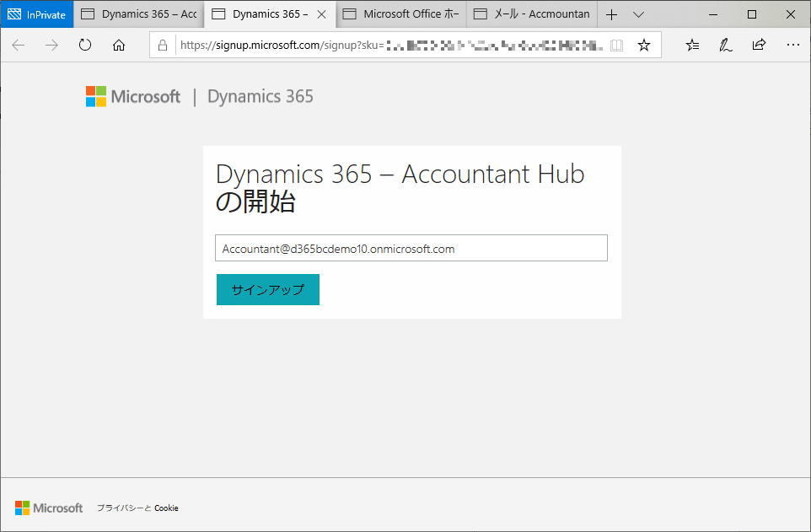The image size is (811, 532).
Task: Refresh the current page
Action: pos(85,46)
